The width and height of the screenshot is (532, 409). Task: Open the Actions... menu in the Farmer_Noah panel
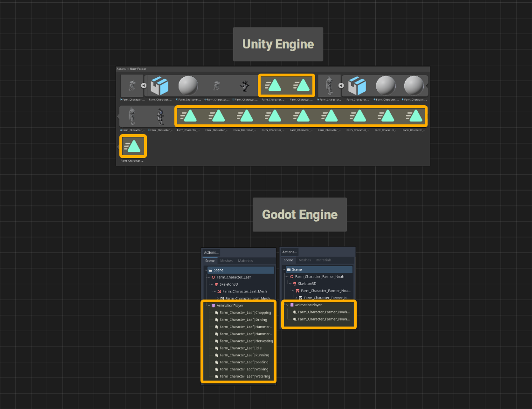click(290, 252)
